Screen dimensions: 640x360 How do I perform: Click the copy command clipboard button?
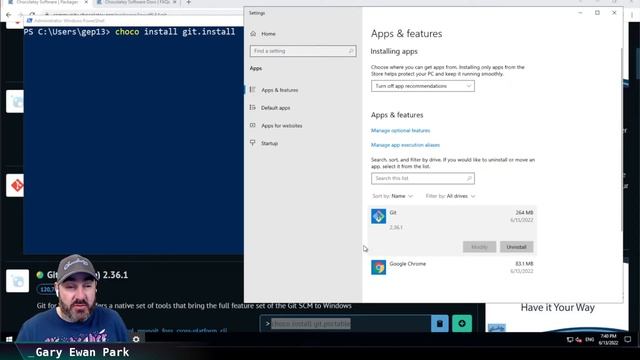pyautogui.click(x=440, y=324)
